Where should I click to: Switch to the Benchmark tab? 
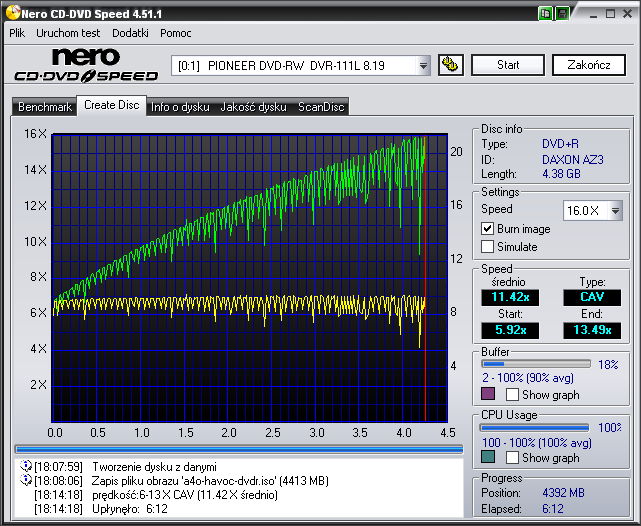[x=45, y=107]
